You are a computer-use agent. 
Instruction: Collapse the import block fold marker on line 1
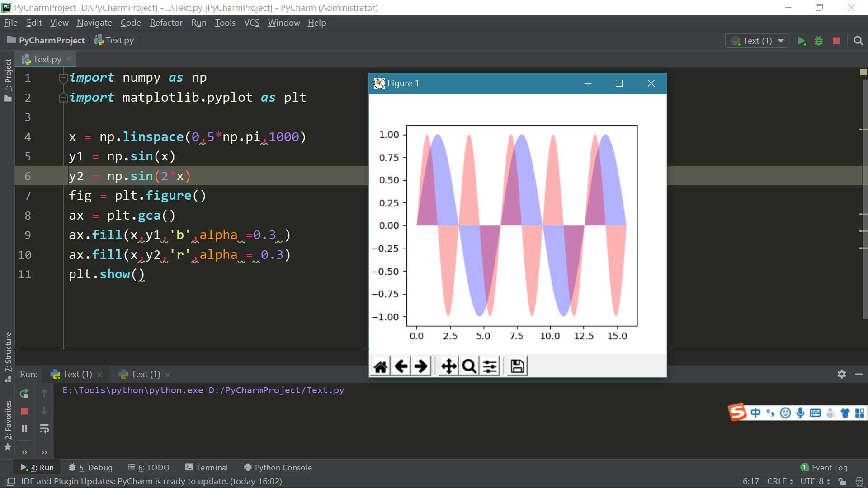(x=63, y=78)
